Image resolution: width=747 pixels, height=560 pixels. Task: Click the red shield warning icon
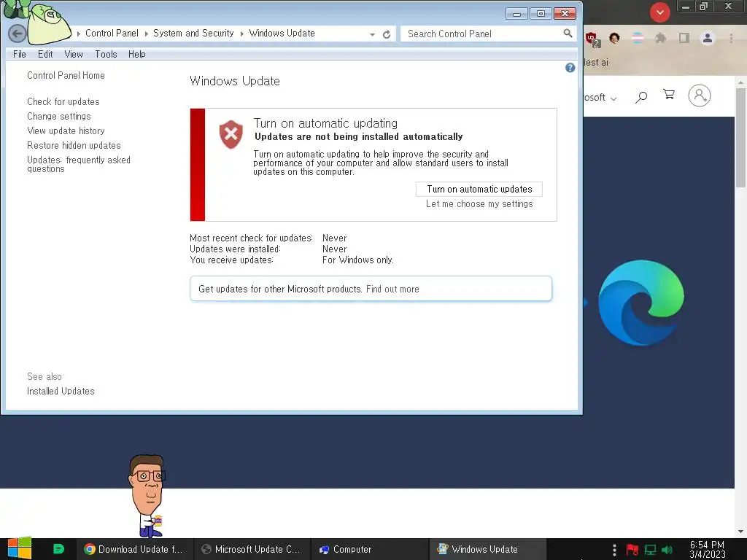(x=231, y=134)
